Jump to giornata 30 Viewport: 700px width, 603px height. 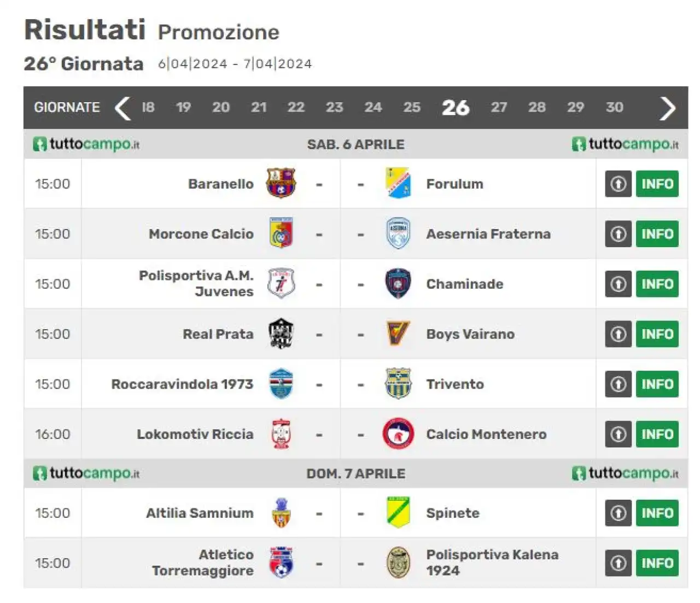[x=615, y=107]
